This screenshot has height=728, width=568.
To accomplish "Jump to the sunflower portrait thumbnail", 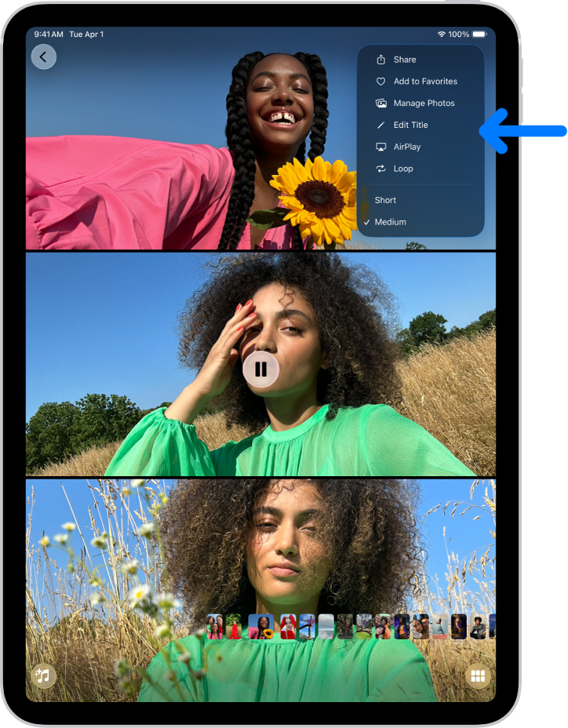I will click(260, 627).
